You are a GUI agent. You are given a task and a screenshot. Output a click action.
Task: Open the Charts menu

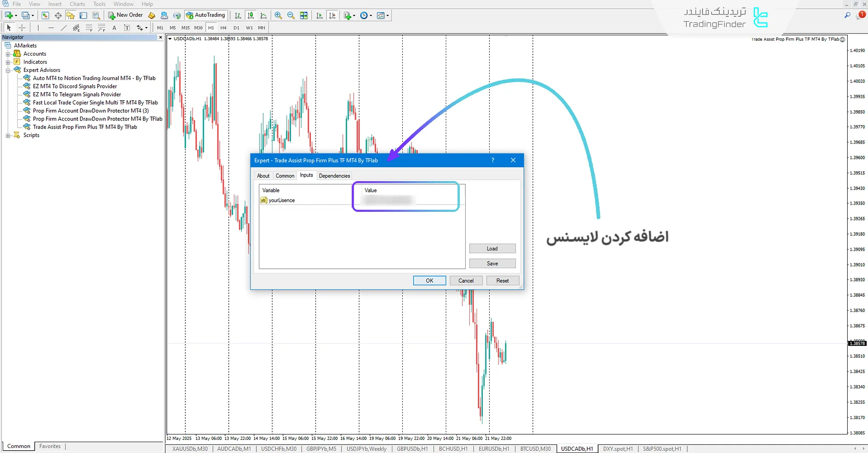77,4
